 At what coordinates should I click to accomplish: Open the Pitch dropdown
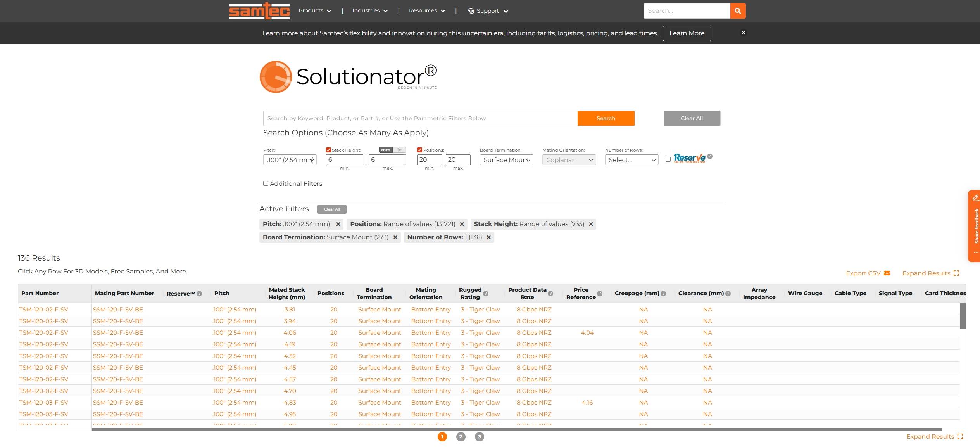coord(290,160)
